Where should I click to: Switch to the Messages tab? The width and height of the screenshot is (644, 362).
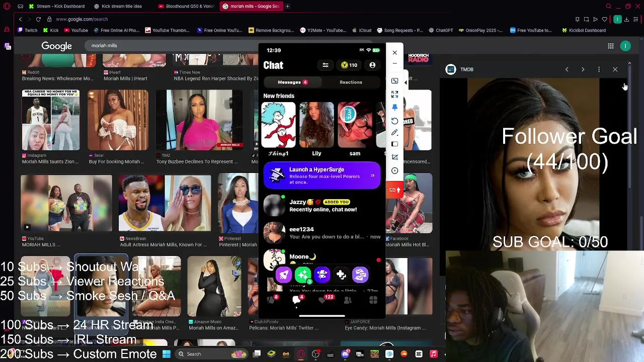point(293,82)
